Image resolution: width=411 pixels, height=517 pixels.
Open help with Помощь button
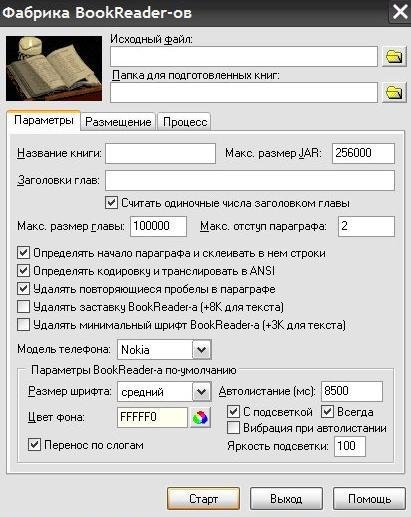pos(369,499)
